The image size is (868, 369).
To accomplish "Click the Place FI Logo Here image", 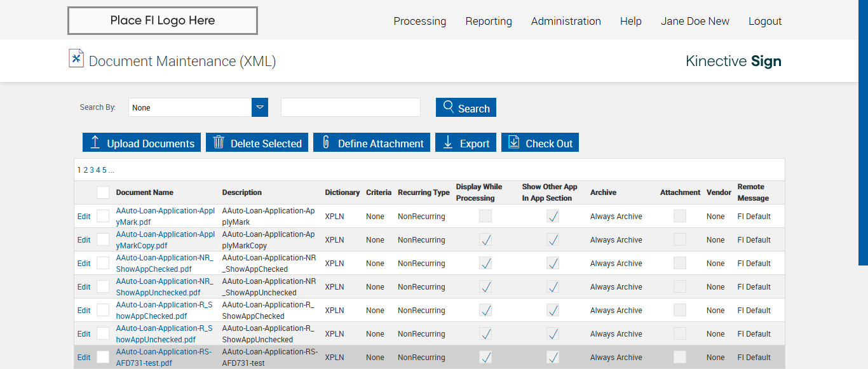I will 163,20.
